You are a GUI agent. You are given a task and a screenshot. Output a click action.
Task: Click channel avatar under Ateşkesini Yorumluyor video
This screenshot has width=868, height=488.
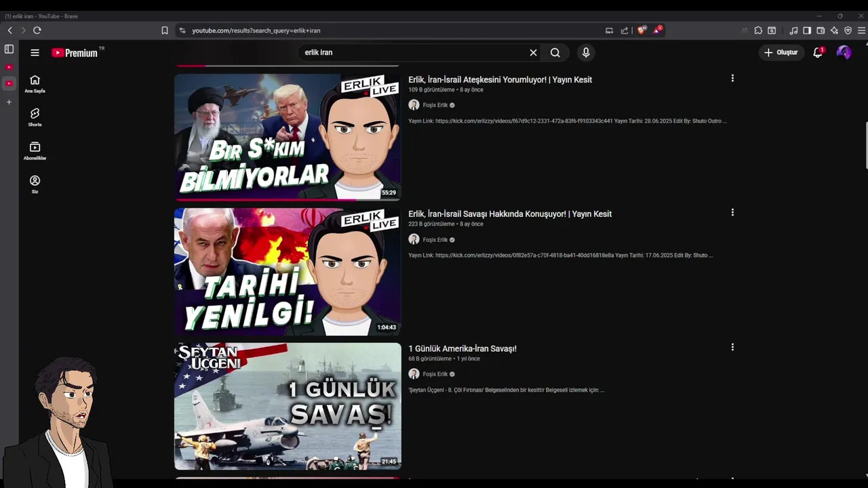coord(414,105)
